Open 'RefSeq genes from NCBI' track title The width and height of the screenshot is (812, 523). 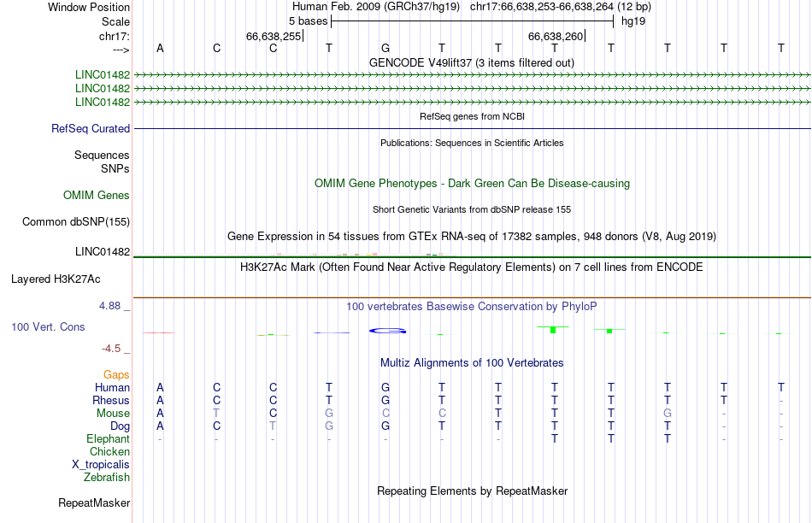pyautogui.click(x=472, y=116)
